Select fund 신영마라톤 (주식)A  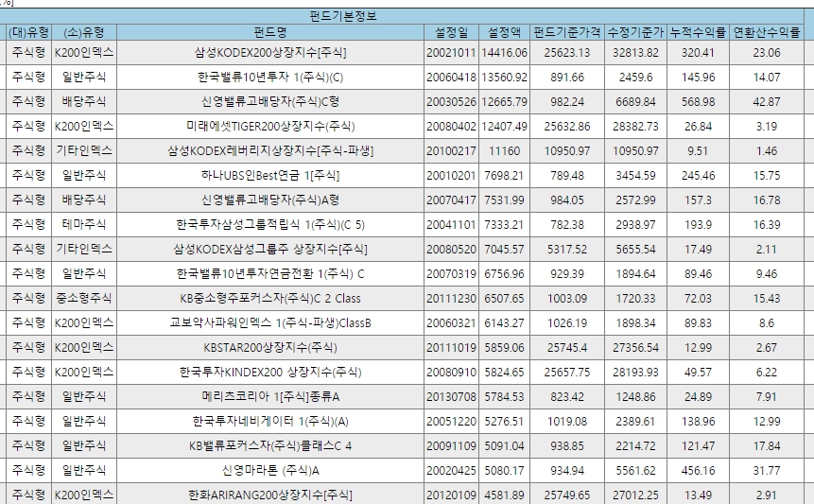(x=270, y=470)
